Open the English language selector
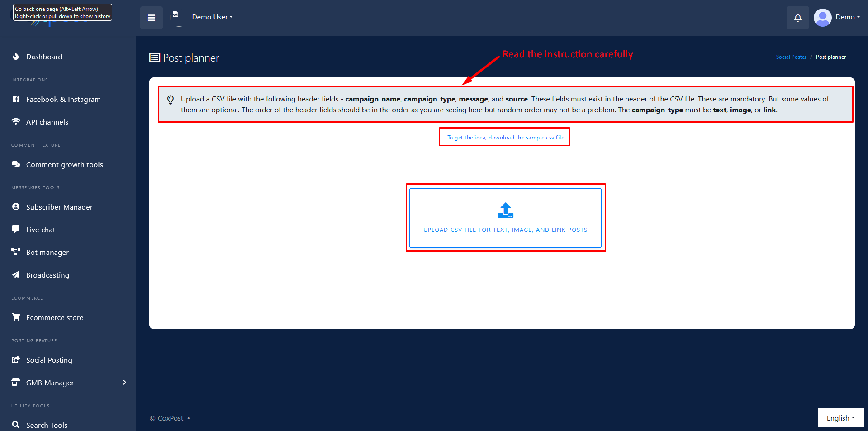 (840, 418)
